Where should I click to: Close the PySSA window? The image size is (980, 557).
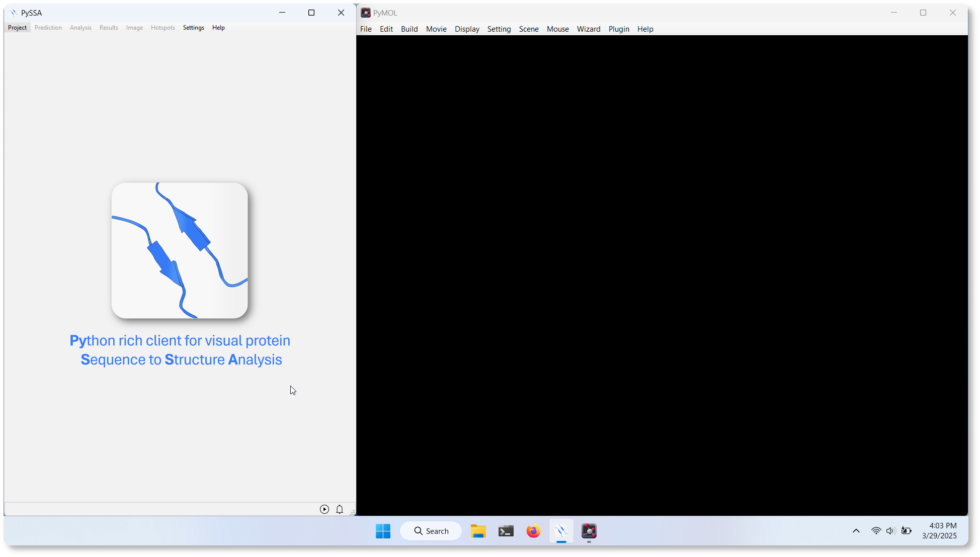coord(341,13)
